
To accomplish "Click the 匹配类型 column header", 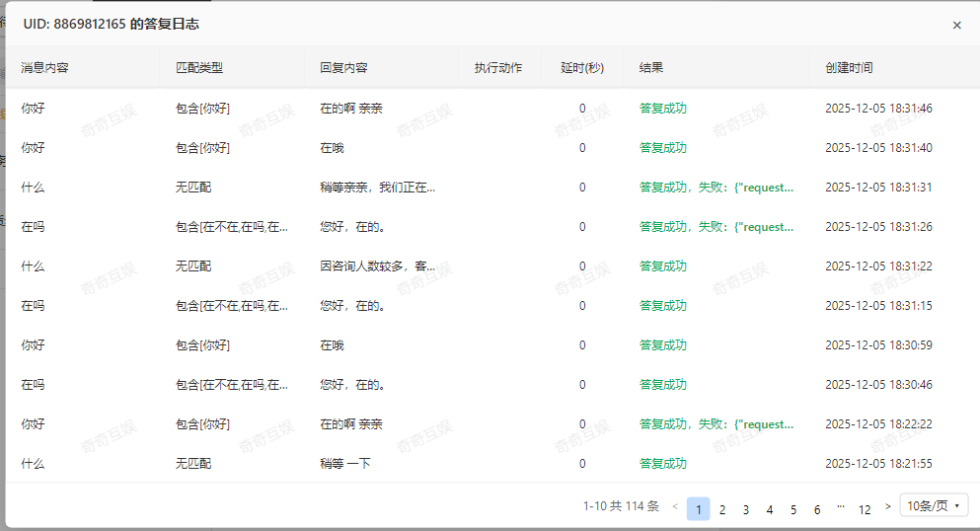I will pos(199,68).
